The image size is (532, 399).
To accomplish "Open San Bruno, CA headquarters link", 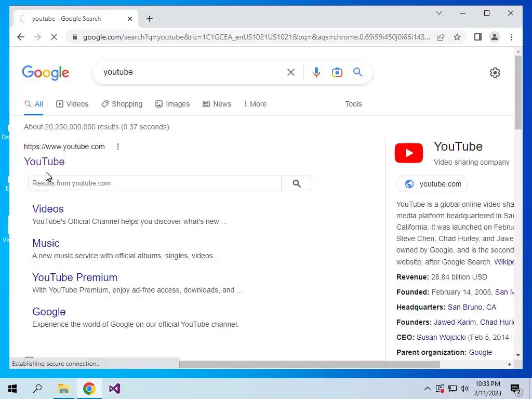I will tap(472, 307).
